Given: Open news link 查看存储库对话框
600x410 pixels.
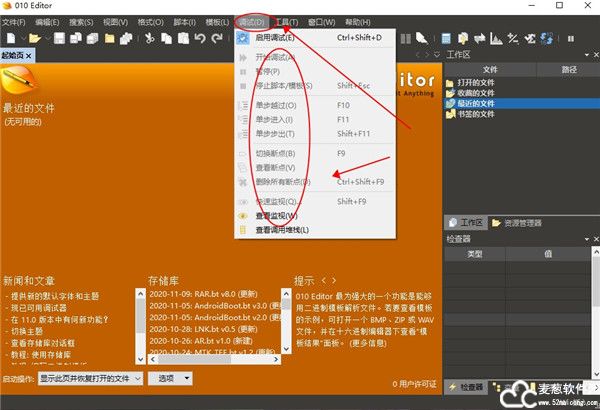Looking at the screenshot, I should (x=43, y=343).
